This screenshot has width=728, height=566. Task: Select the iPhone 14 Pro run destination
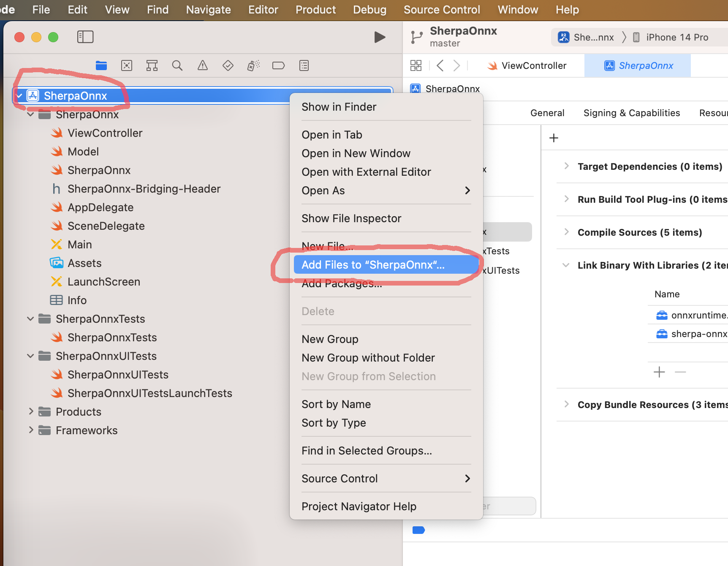[671, 37]
